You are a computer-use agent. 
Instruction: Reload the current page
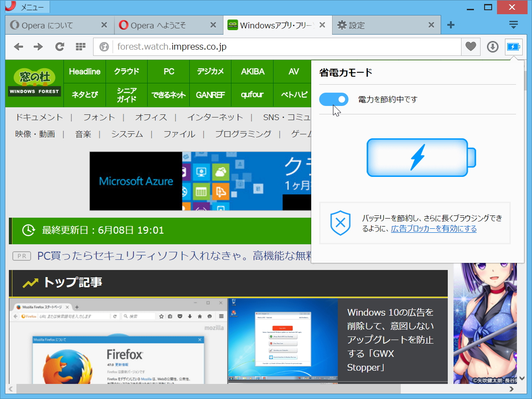pos(59,47)
